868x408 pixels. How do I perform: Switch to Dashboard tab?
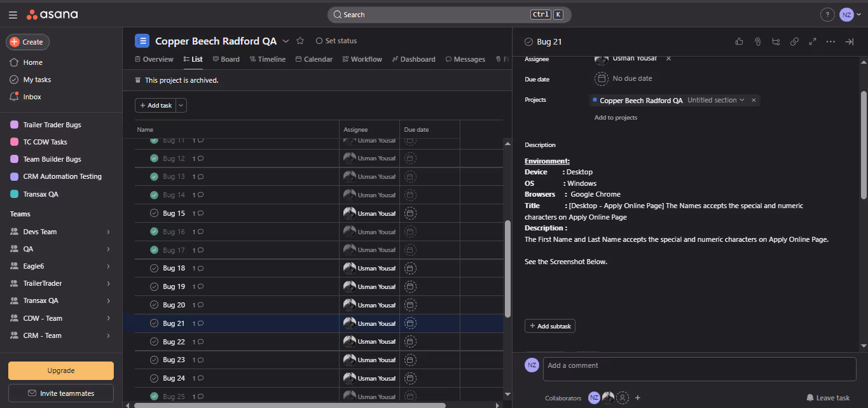[x=414, y=59]
